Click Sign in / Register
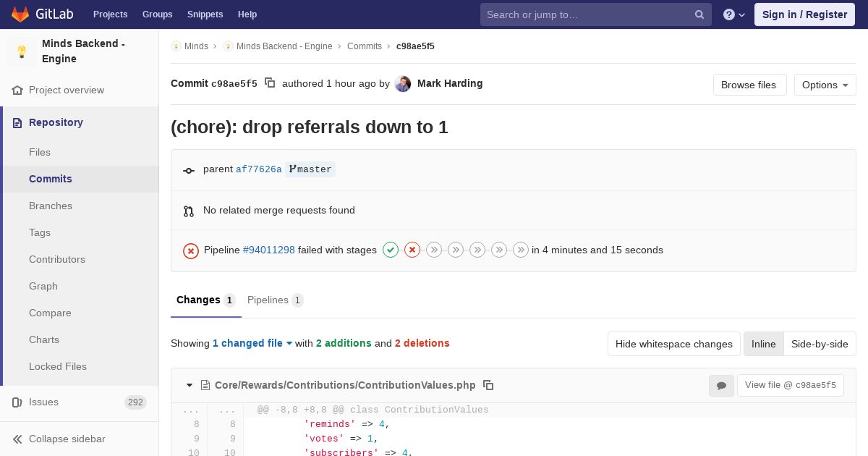The width and height of the screenshot is (868, 456). coord(805,14)
